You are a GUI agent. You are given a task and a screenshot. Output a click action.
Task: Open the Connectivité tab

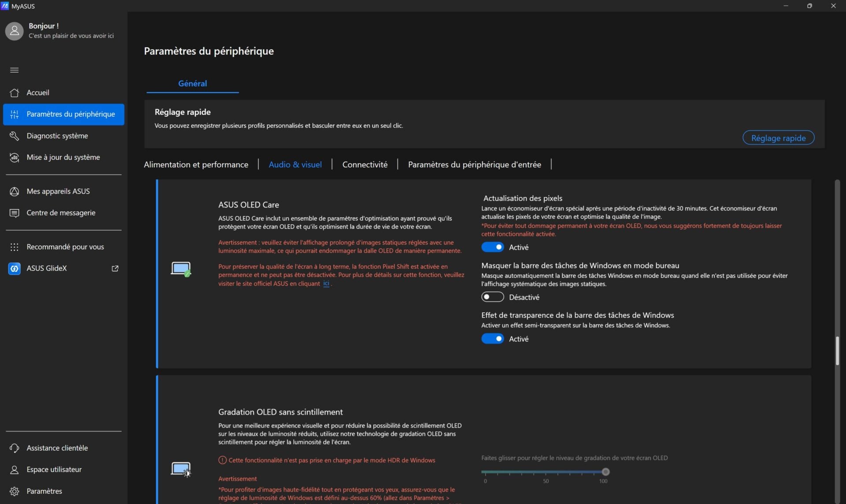(x=365, y=164)
